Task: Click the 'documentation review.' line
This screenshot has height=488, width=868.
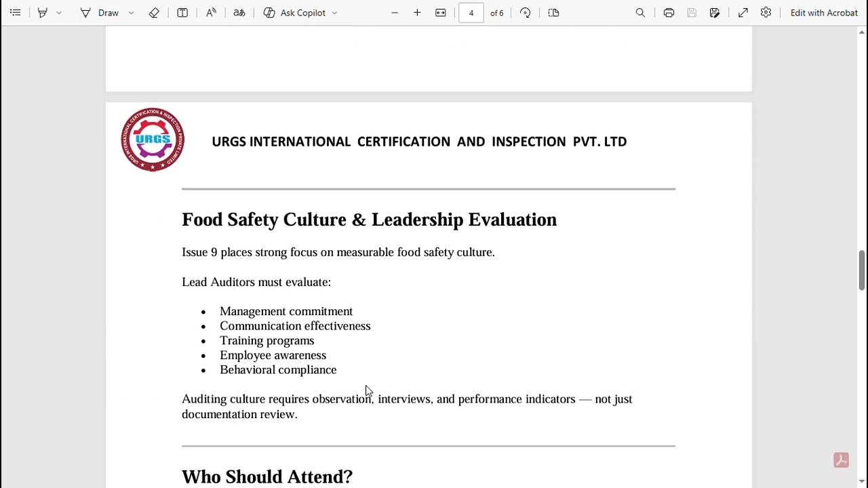Action: pos(239,414)
